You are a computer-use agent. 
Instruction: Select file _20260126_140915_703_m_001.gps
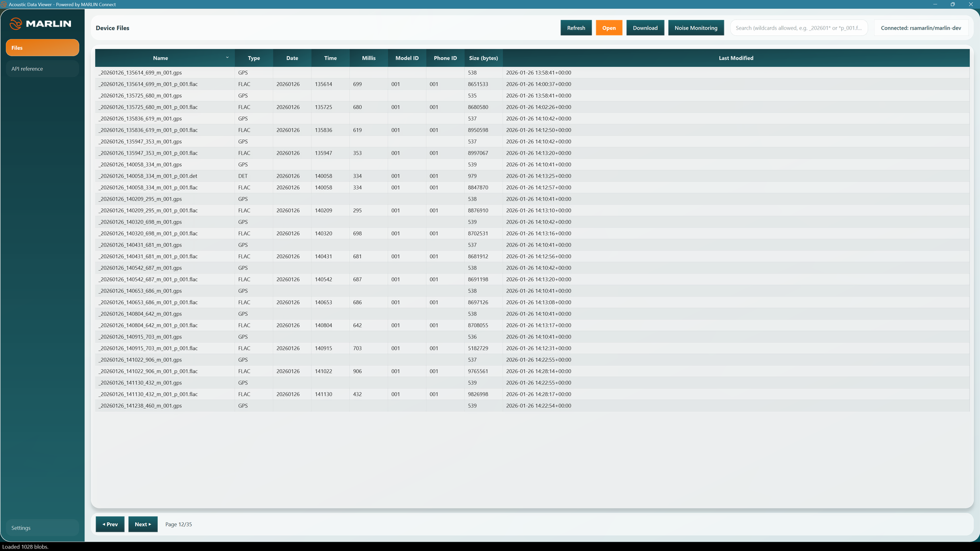[x=140, y=337]
